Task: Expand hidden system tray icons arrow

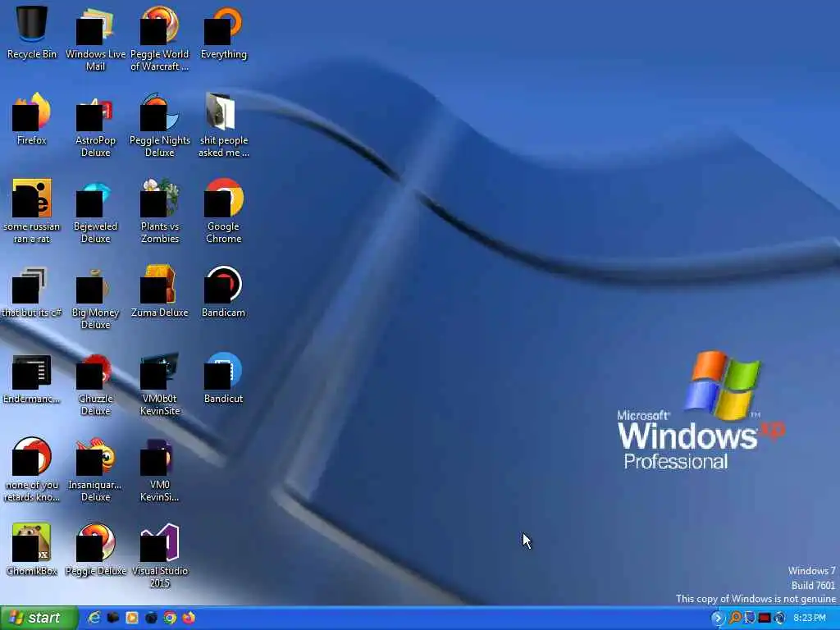Action: (x=718, y=619)
